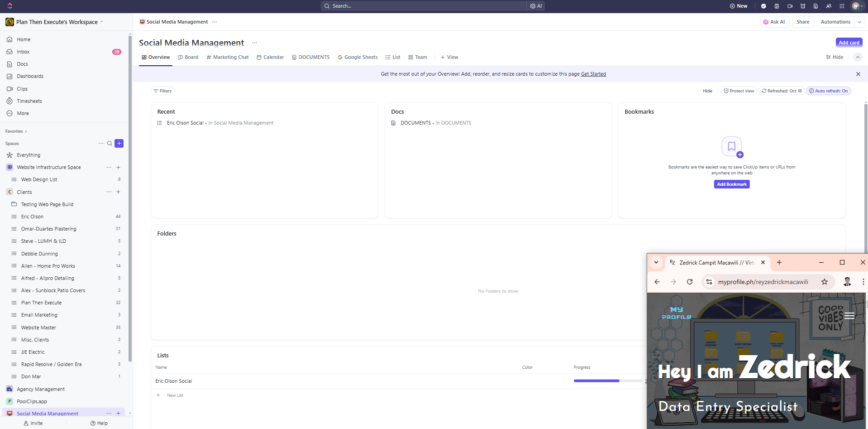Screen dimensions: 868x429
Task: Open the apps grid icon in the top bar
Action: tap(842, 6)
